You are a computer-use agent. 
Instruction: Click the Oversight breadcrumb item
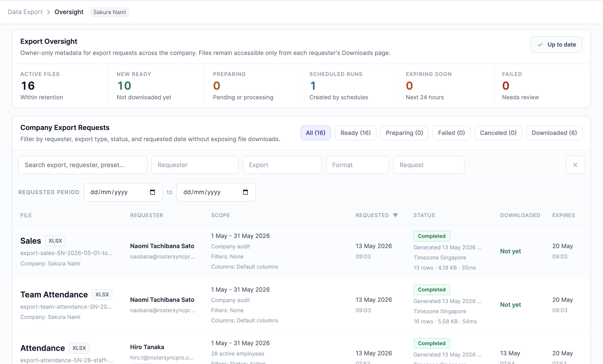(x=69, y=12)
